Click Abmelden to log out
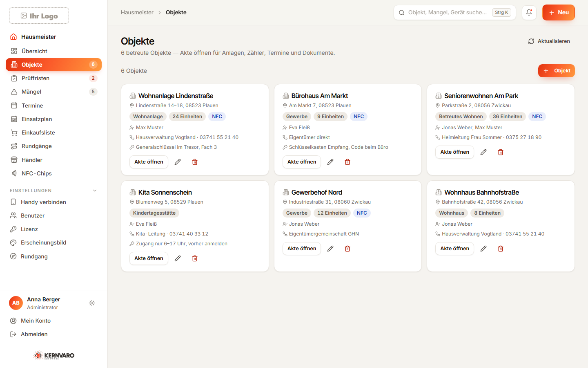The height and width of the screenshot is (368, 588). click(53, 334)
